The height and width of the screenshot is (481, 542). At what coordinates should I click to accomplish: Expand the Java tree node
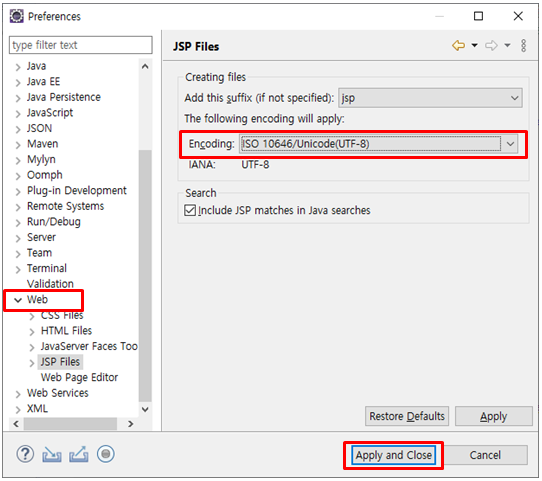[18, 67]
